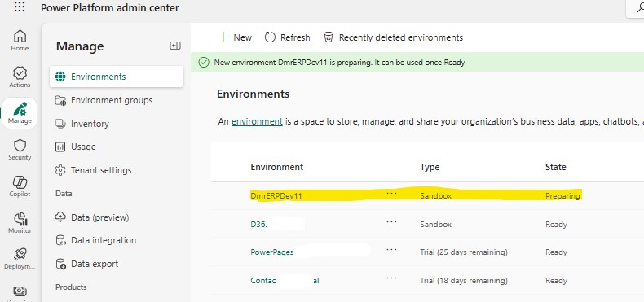Open Recently deleted environments

393,37
